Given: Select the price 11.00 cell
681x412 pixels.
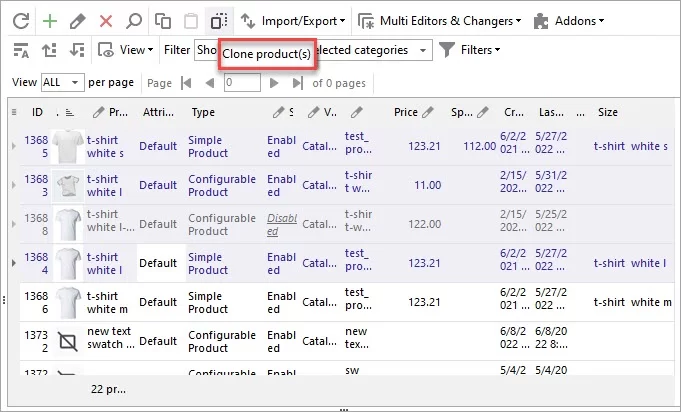Looking at the screenshot, I should (x=427, y=185).
